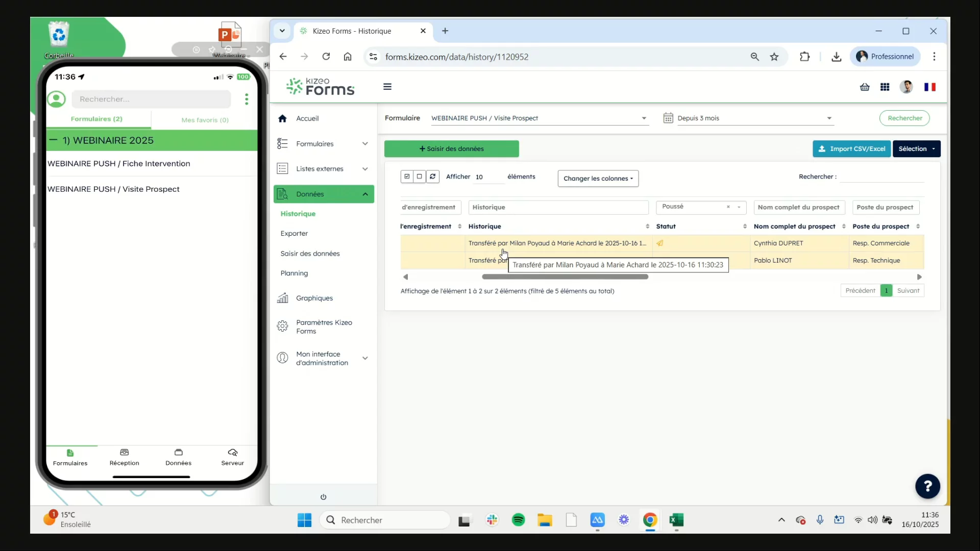This screenshot has width=980, height=551.
Task: Click the Import CSV/Excel button
Action: coord(851,149)
